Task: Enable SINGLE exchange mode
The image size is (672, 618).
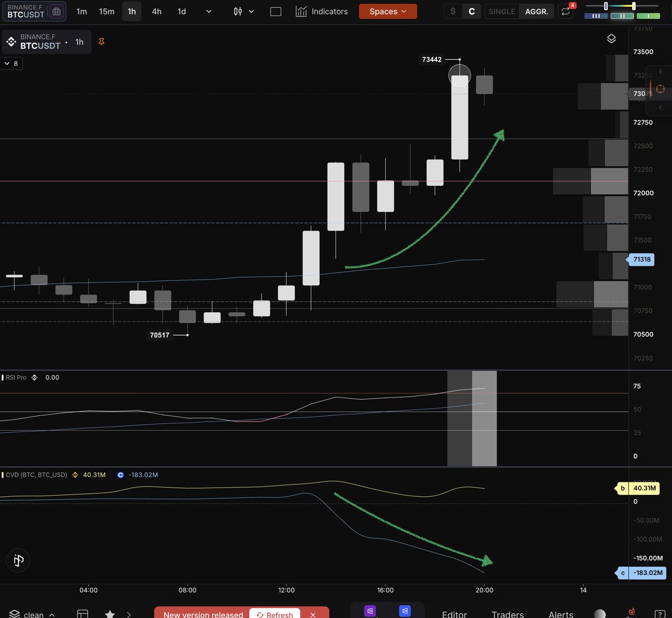Action: (x=502, y=11)
